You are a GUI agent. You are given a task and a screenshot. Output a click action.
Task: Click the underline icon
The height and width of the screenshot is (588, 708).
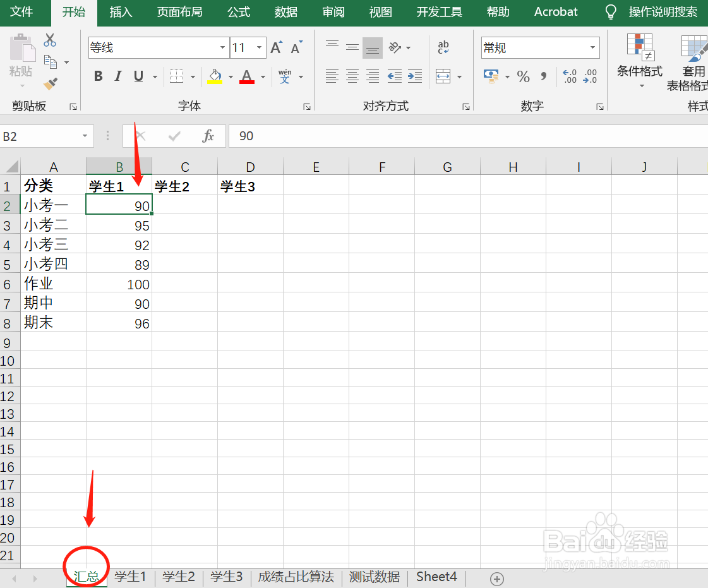pyautogui.click(x=137, y=76)
